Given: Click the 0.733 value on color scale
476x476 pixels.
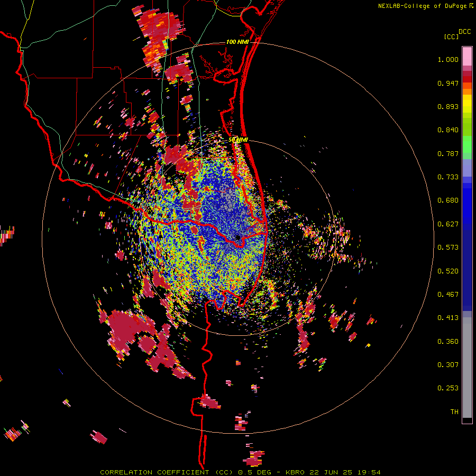Looking at the screenshot, I should click(x=448, y=177).
